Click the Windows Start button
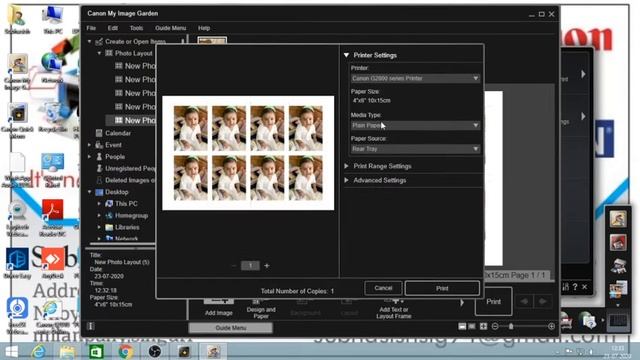The height and width of the screenshot is (360, 640). 11,351
